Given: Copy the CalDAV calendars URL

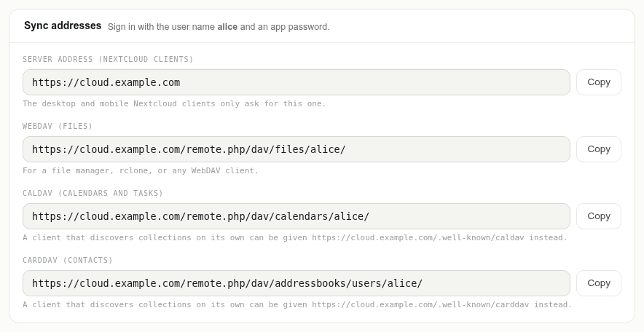Looking at the screenshot, I should coord(598,216).
